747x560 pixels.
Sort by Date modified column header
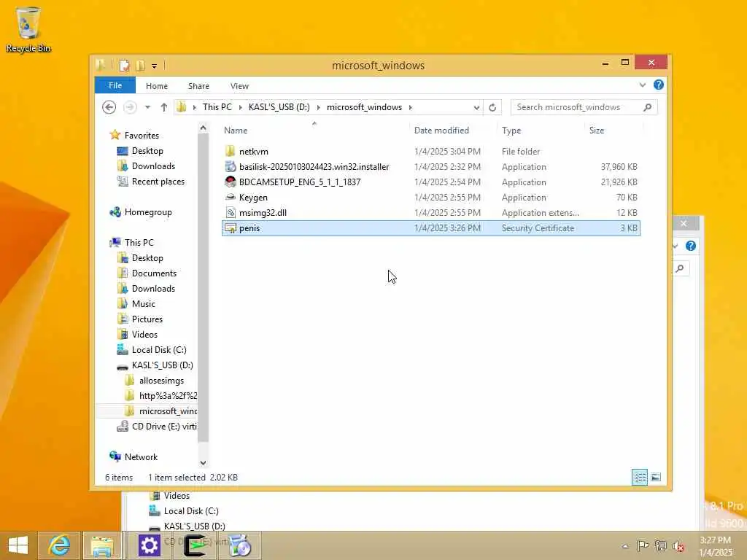pyautogui.click(x=441, y=131)
